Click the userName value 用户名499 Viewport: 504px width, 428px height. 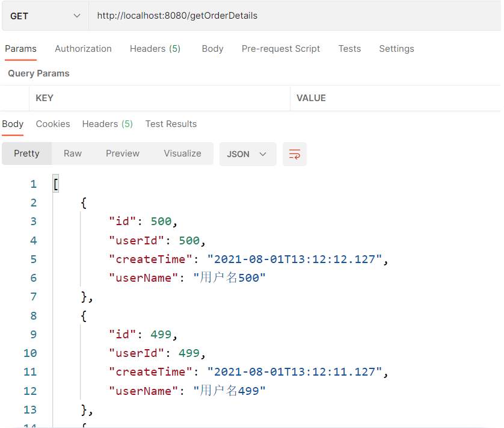click(x=230, y=391)
